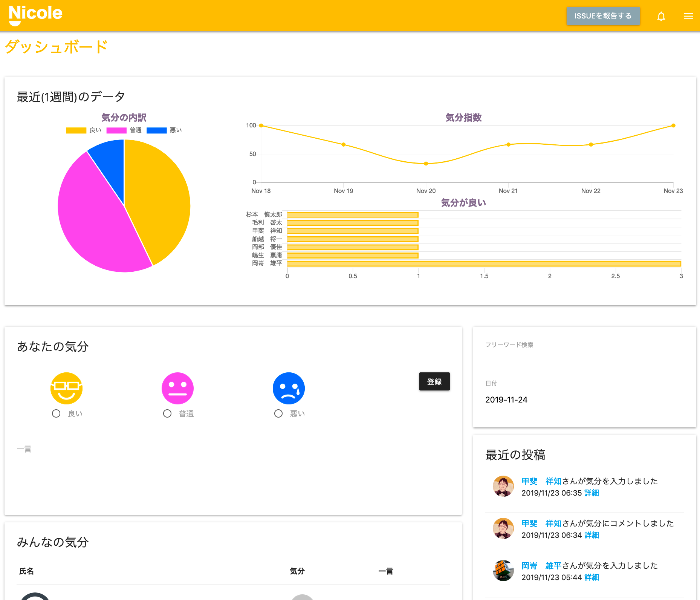
Task: Focus the フリーワード検索 search field
Action: pyautogui.click(x=584, y=362)
